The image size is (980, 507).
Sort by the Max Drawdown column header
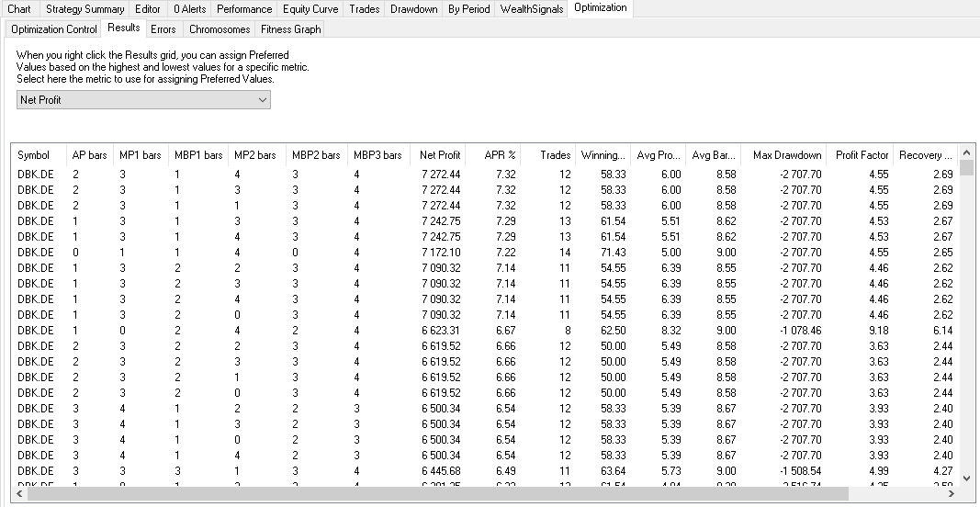[786, 155]
